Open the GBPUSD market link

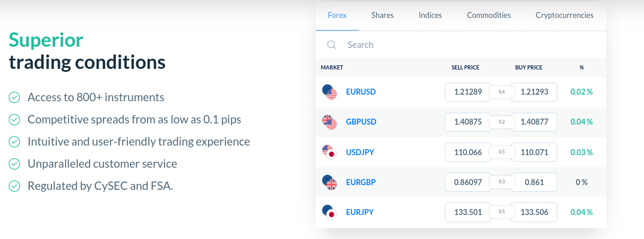pos(361,122)
